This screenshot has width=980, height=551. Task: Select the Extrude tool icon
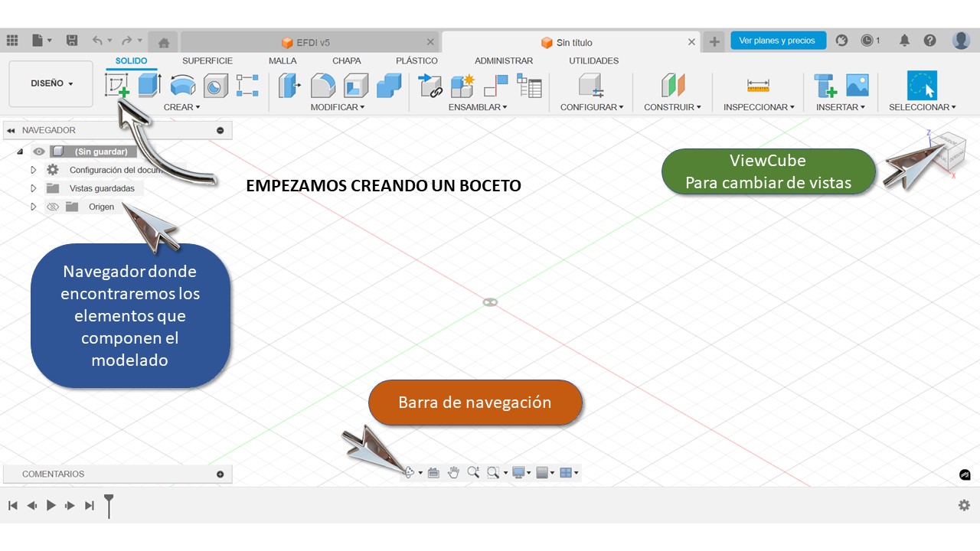pos(149,85)
